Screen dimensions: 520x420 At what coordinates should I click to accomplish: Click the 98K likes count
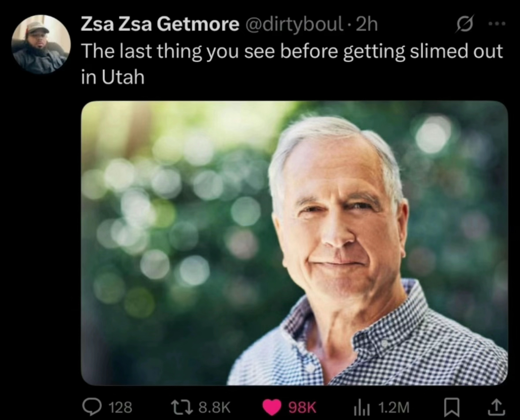tap(302, 408)
